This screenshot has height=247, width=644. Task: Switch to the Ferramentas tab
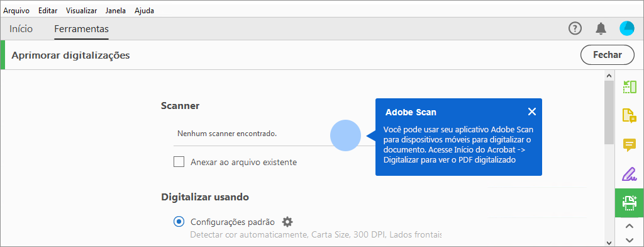click(81, 29)
